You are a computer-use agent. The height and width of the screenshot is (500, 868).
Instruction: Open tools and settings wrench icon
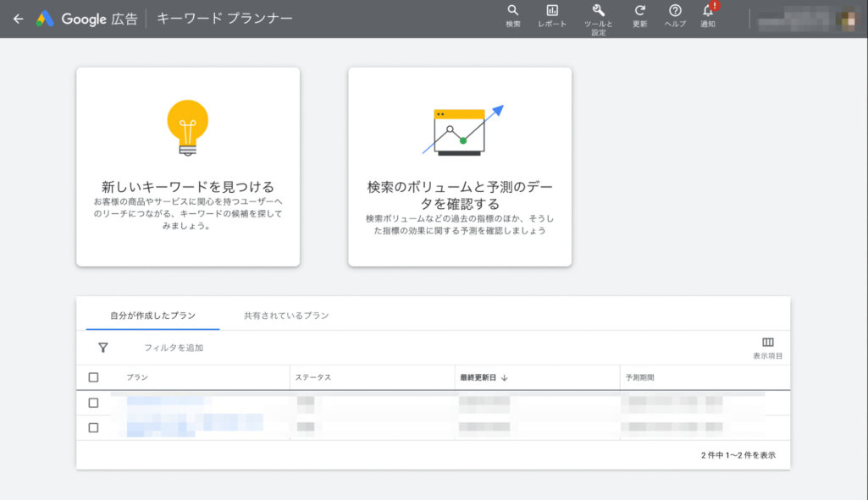pyautogui.click(x=599, y=12)
